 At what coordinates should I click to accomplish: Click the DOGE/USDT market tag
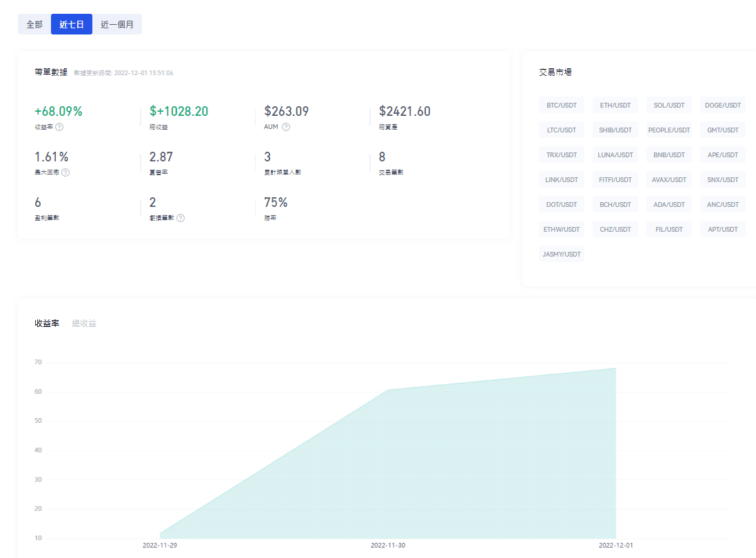tap(723, 106)
